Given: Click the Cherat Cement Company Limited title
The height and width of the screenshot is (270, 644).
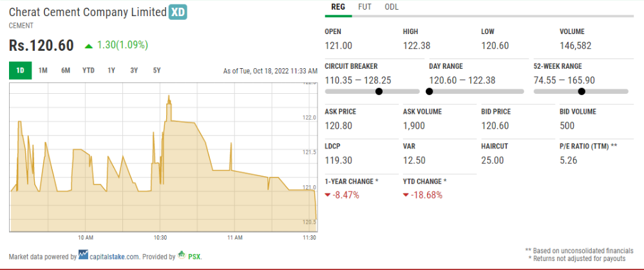Looking at the screenshot, I should (88, 12).
